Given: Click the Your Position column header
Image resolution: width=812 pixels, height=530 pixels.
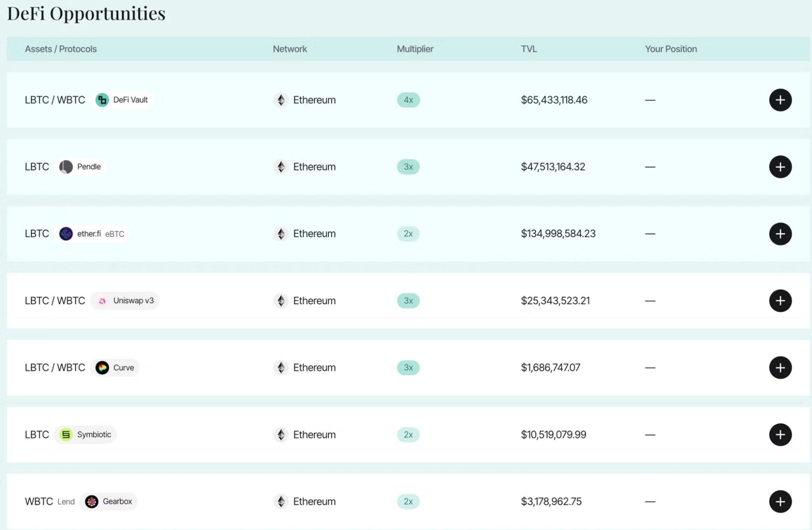Looking at the screenshot, I should coord(670,49).
